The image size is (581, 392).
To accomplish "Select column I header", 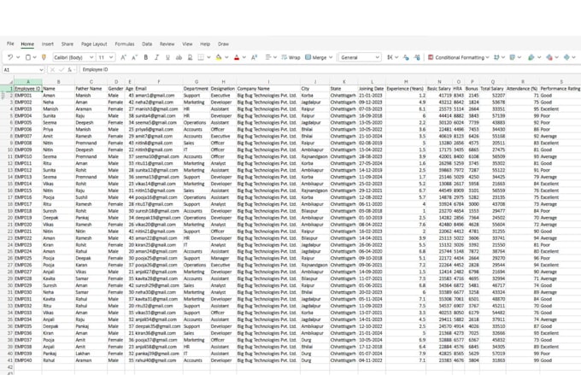I will [x=268, y=81].
